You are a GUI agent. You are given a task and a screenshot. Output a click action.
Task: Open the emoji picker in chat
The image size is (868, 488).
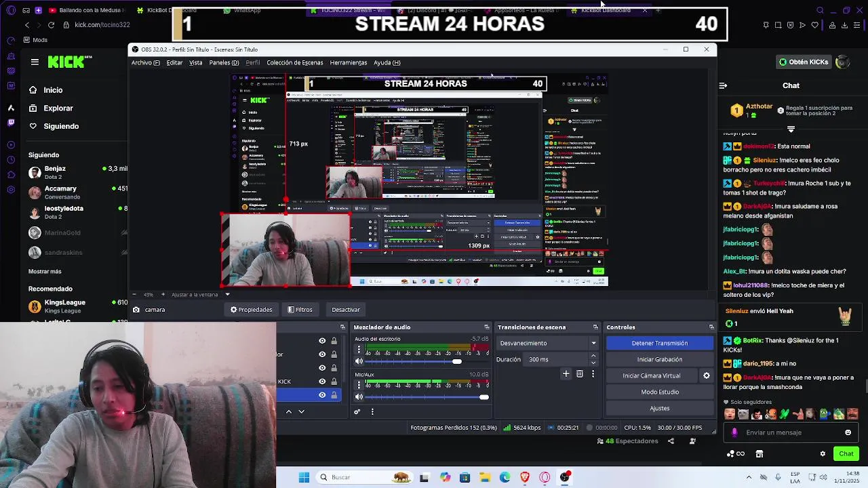click(x=848, y=432)
